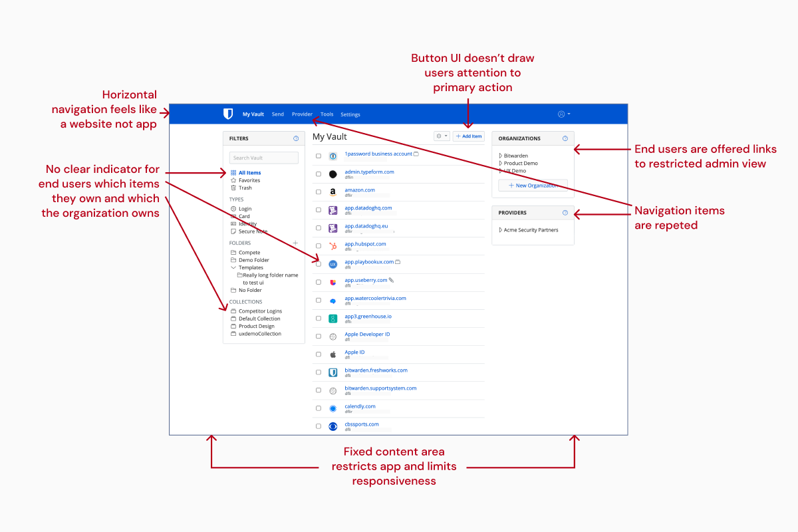Viewport: 798px width, 532px height.
Task: Click the bitwarden.freshworks.com shield icon
Action: [x=333, y=372]
